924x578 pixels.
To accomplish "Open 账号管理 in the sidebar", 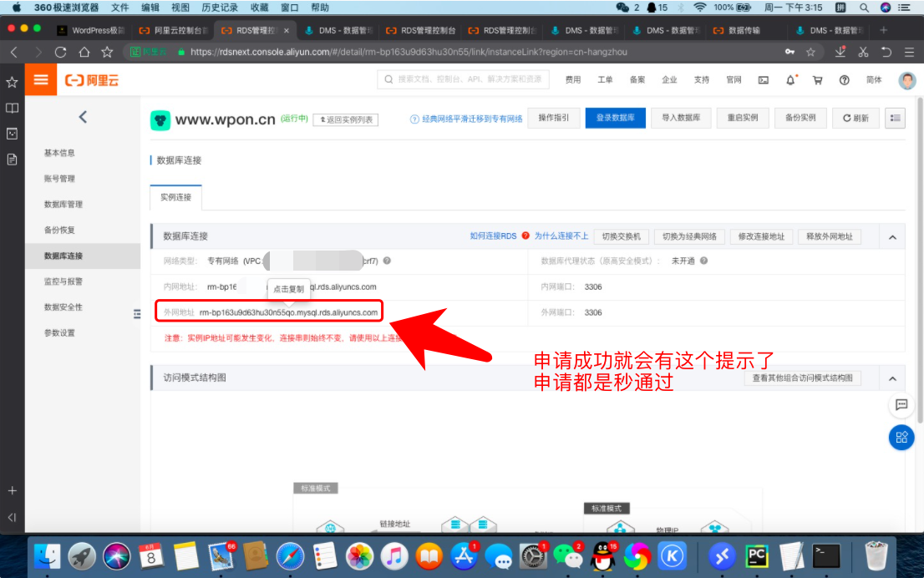I will point(59,179).
